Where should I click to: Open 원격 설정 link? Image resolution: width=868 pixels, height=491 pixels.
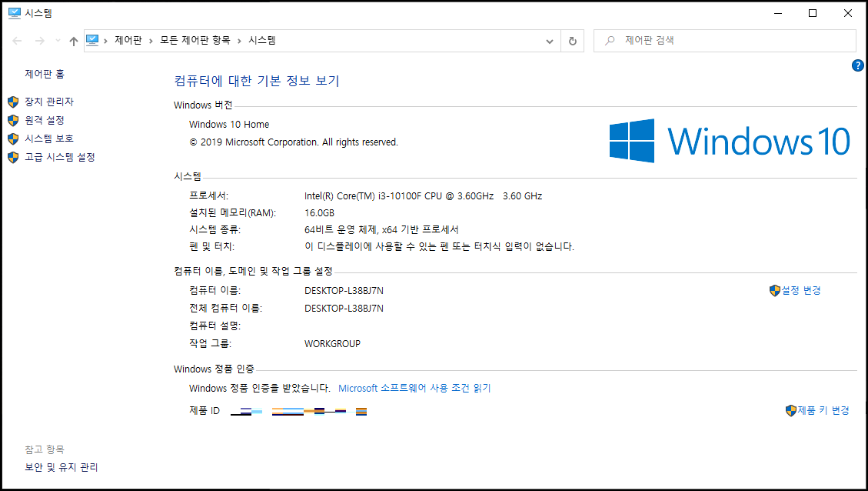coord(45,120)
